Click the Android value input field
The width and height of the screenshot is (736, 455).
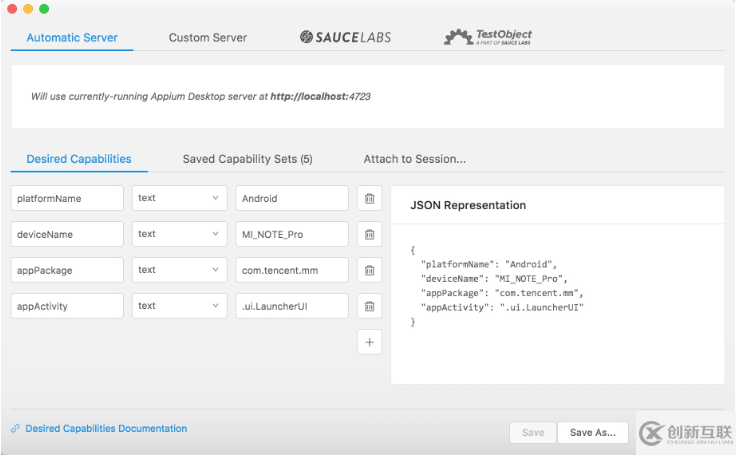[x=291, y=198]
